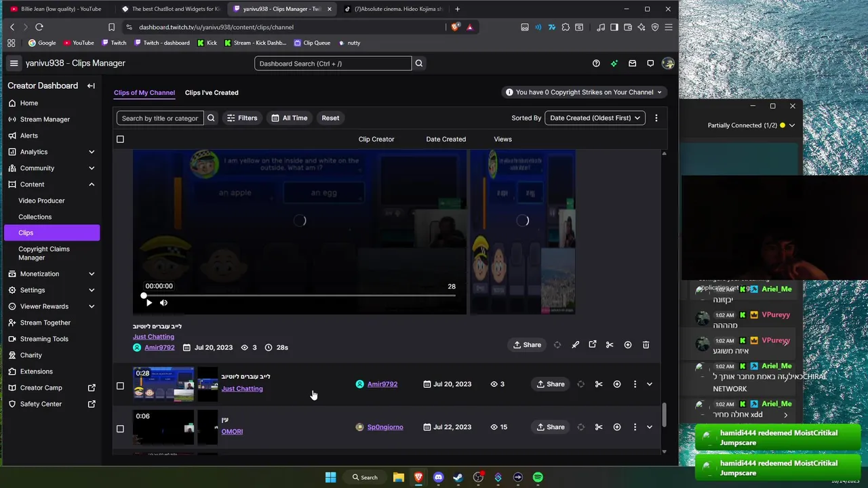This screenshot has height=488, width=868.
Task: Expand the Analytics sidebar section
Action: click(x=92, y=152)
